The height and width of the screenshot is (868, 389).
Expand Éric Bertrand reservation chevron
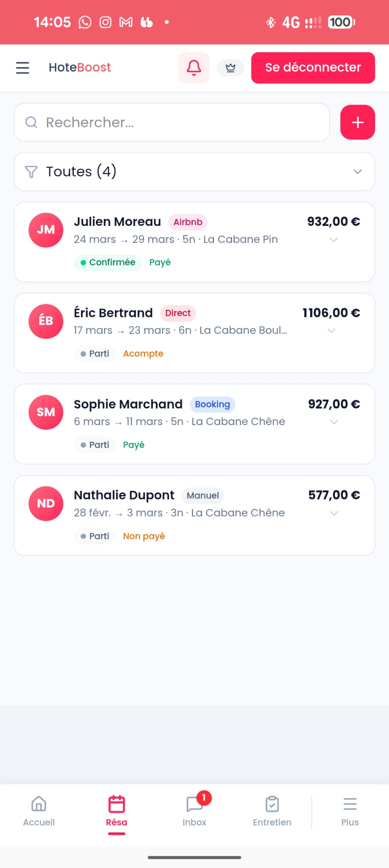click(331, 331)
